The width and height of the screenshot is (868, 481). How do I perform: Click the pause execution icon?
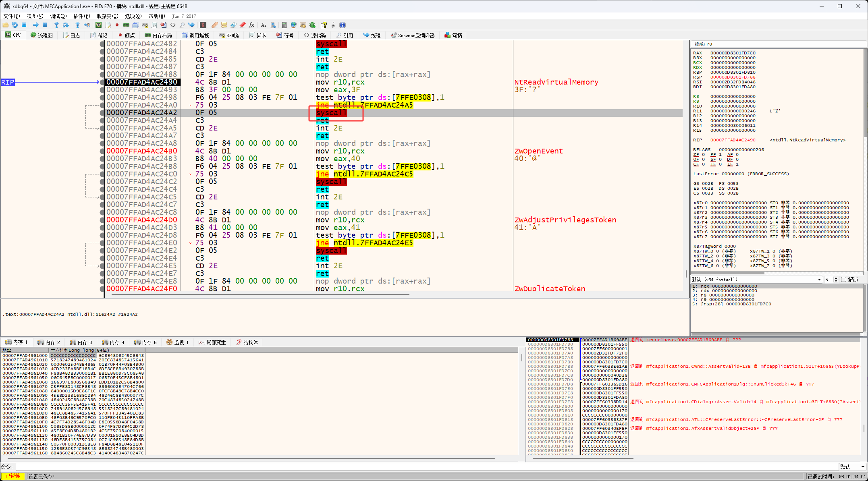[45, 25]
